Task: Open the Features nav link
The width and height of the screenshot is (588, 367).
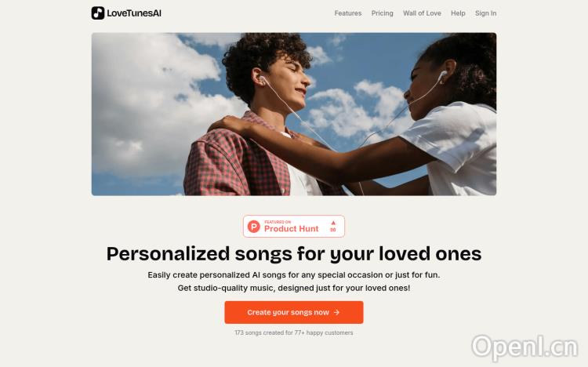Action: click(348, 13)
